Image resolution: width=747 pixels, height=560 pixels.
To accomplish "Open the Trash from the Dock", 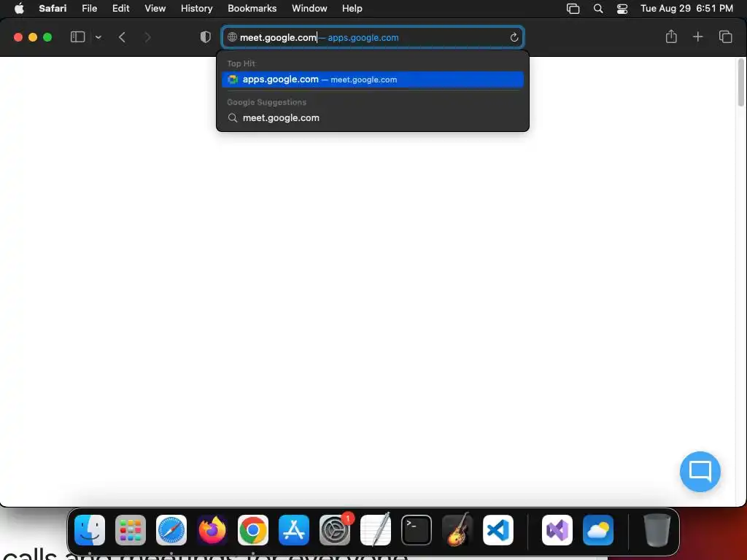I will tap(657, 530).
